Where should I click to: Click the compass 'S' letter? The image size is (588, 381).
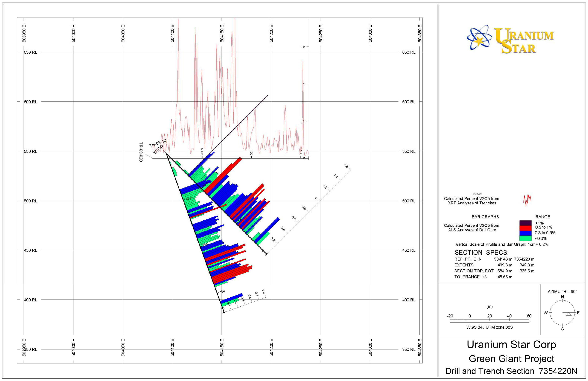coord(562,329)
